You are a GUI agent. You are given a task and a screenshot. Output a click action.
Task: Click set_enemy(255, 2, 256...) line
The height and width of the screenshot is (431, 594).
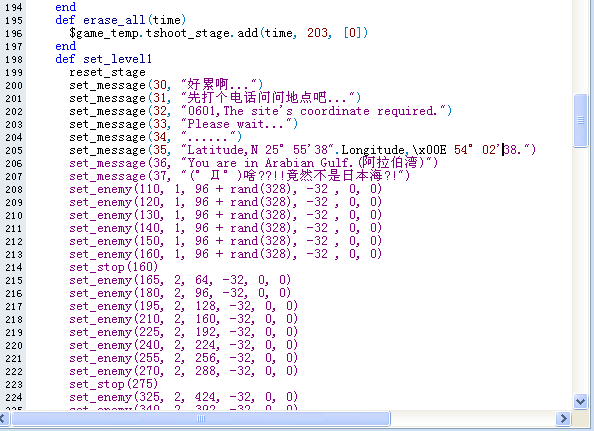[x=183, y=358]
